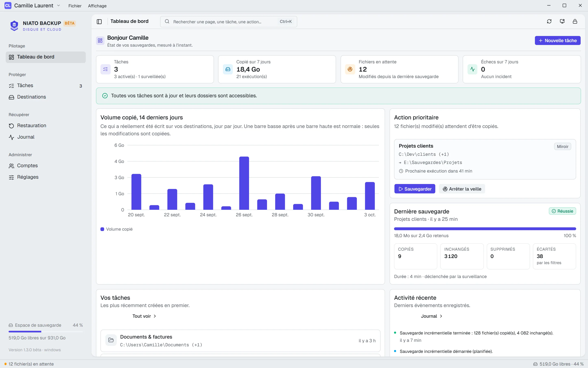Click the Dernière sauvegarde progress bar
The image size is (588, 368).
[485, 229]
